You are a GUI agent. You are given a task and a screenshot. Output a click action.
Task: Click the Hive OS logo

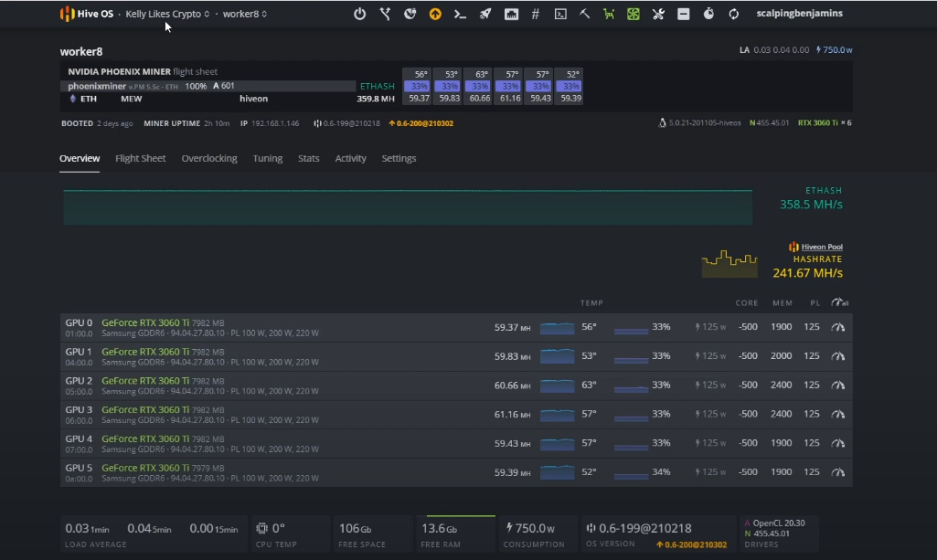click(87, 14)
